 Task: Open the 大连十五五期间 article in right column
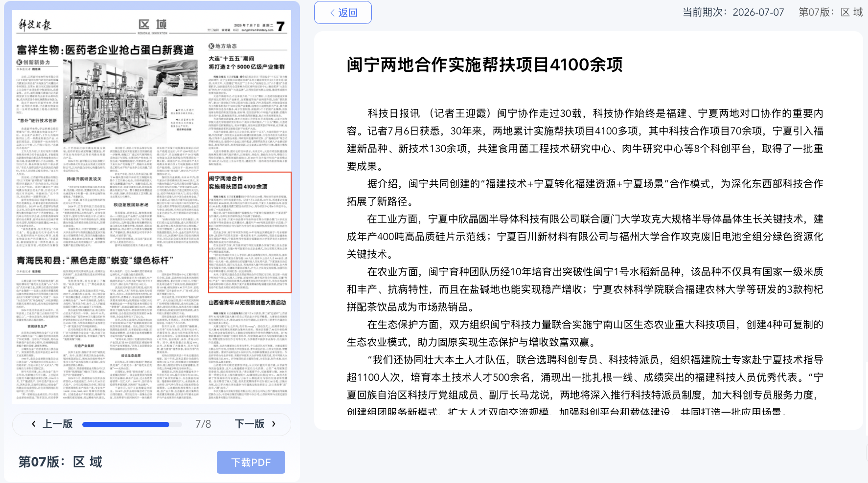tap(247, 63)
